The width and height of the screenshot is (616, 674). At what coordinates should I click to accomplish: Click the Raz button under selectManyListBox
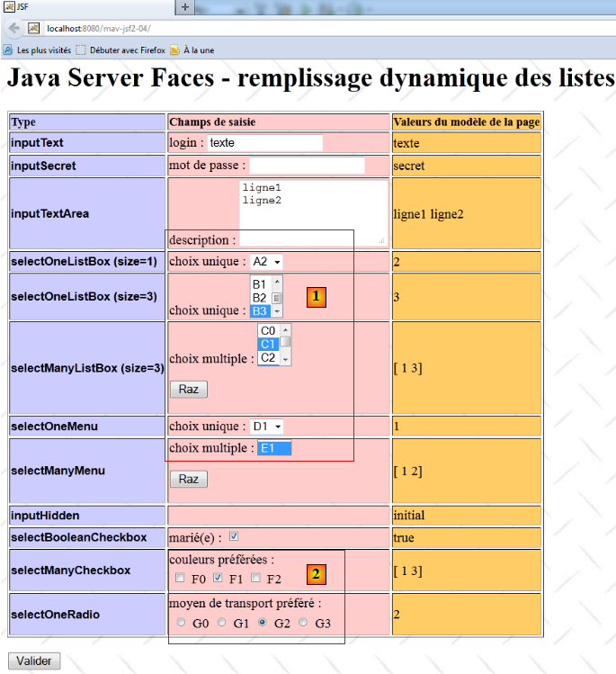[x=189, y=389]
